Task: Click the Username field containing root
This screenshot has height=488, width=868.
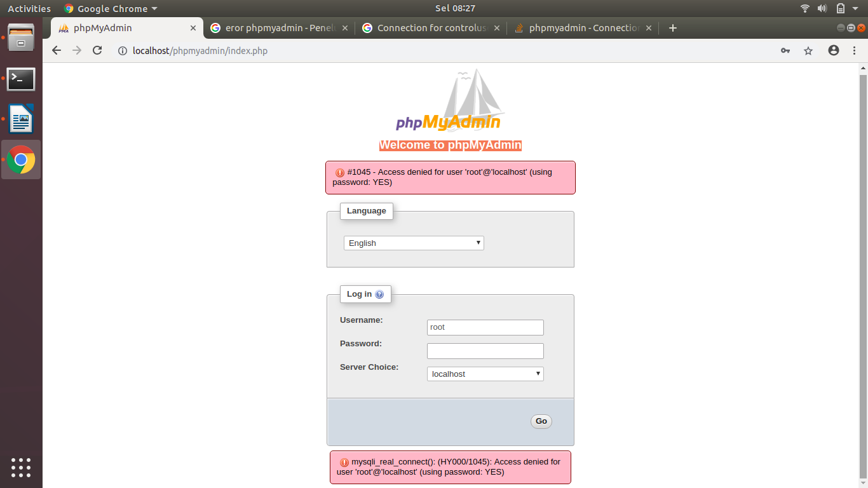Action: pos(485,327)
